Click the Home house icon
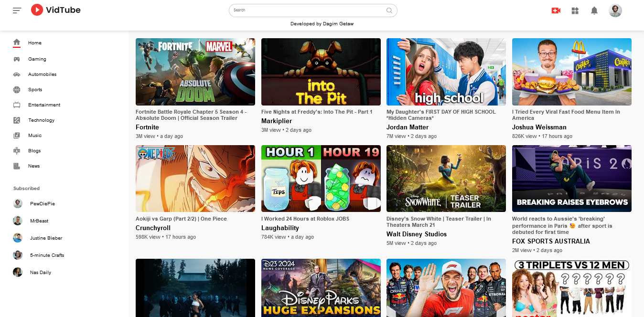 tap(17, 42)
